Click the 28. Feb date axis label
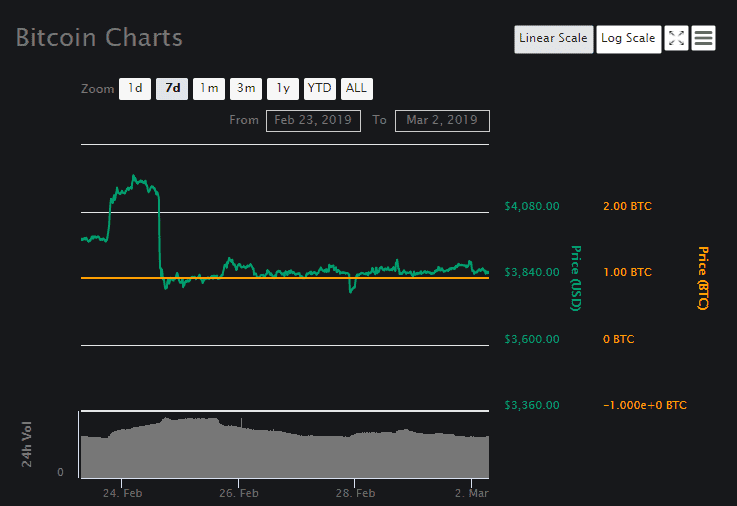Viewport: 737px width, 506px height. [355, 493]
